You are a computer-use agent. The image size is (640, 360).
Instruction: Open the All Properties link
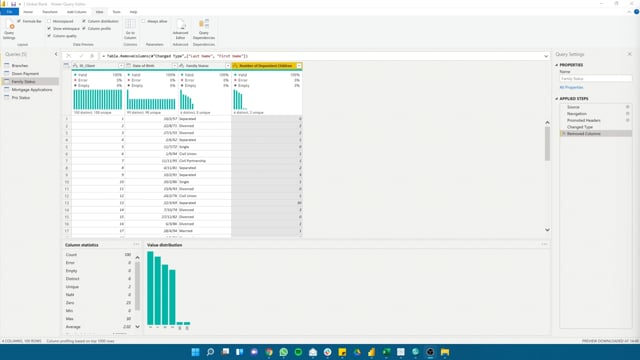(571, 87)
